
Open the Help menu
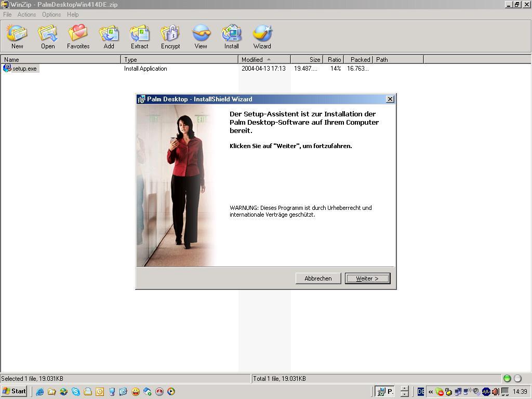(x=73, y=14)
